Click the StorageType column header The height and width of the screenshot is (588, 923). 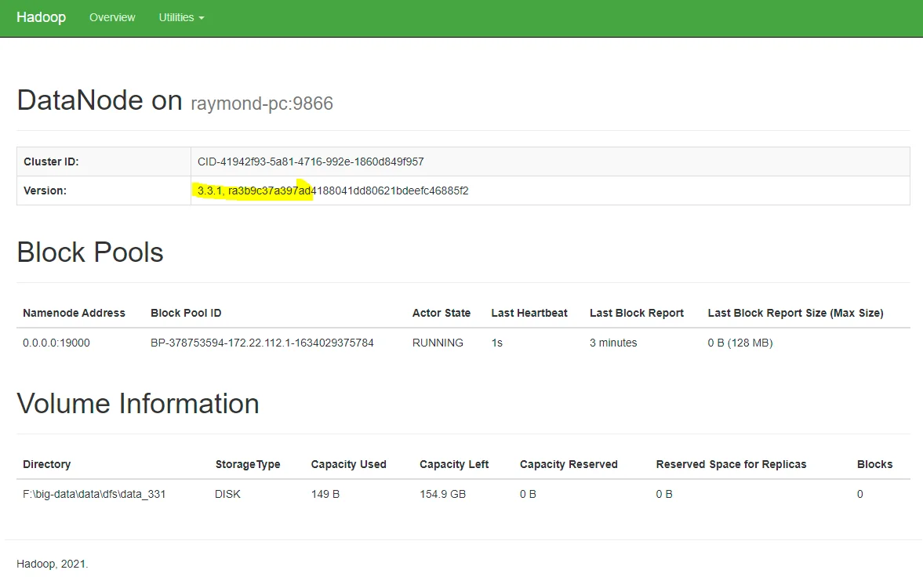point(248,464)
